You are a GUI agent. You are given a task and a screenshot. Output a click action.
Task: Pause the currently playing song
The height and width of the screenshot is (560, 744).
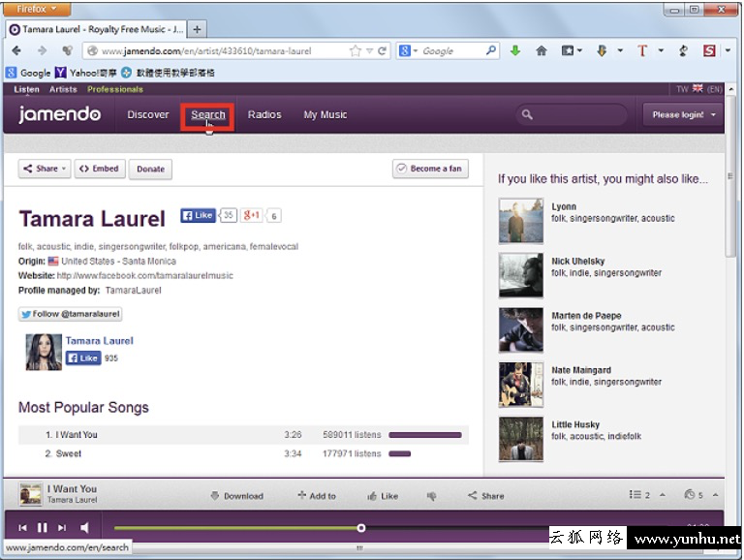point(43,528)
